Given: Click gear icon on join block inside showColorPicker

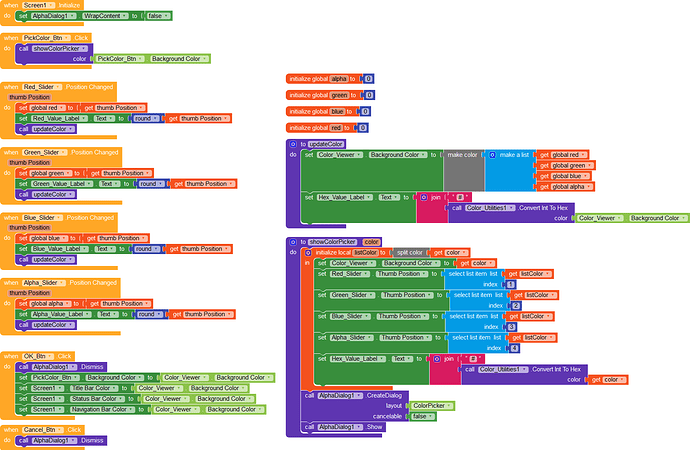Looking at the screenshot, I should (436, 358).
